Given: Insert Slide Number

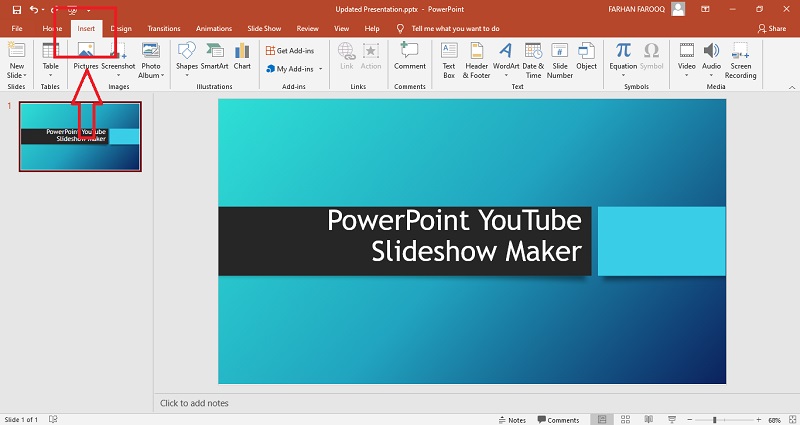Looking at the screenshot, I should 560,60.
